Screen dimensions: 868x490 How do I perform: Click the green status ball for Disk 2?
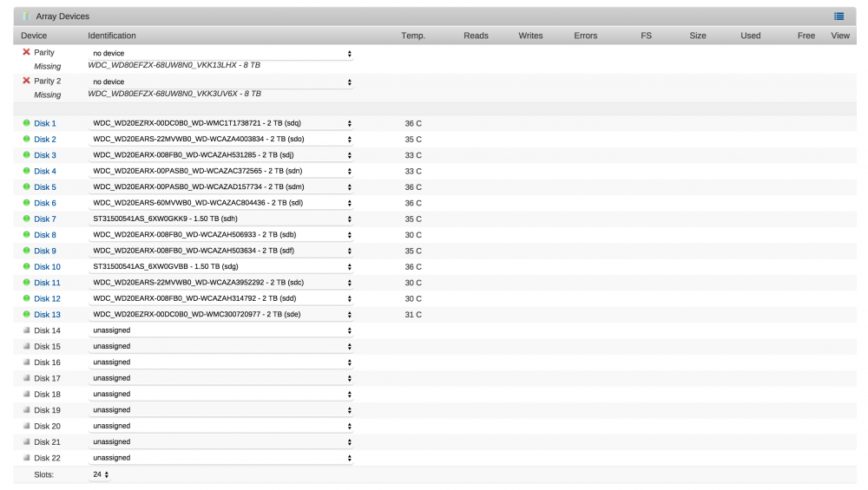(26, 139)
